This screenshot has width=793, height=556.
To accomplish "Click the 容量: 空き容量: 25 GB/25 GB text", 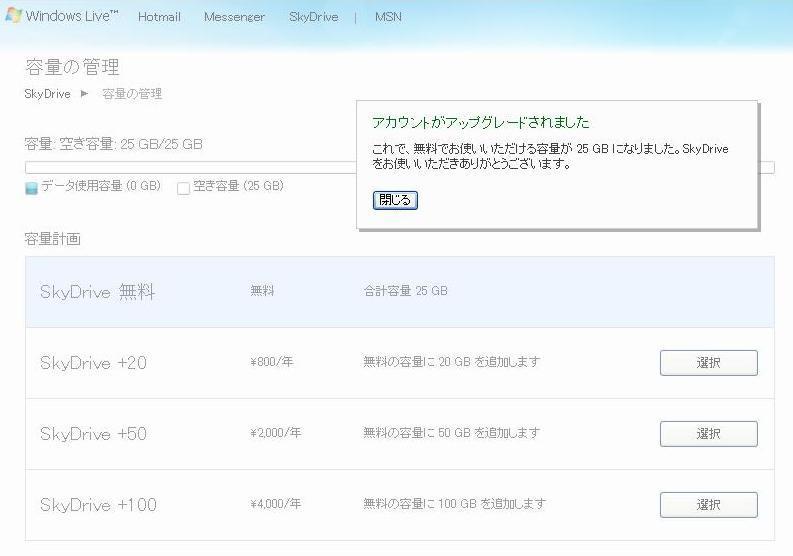I will click(x=113, y=144).
